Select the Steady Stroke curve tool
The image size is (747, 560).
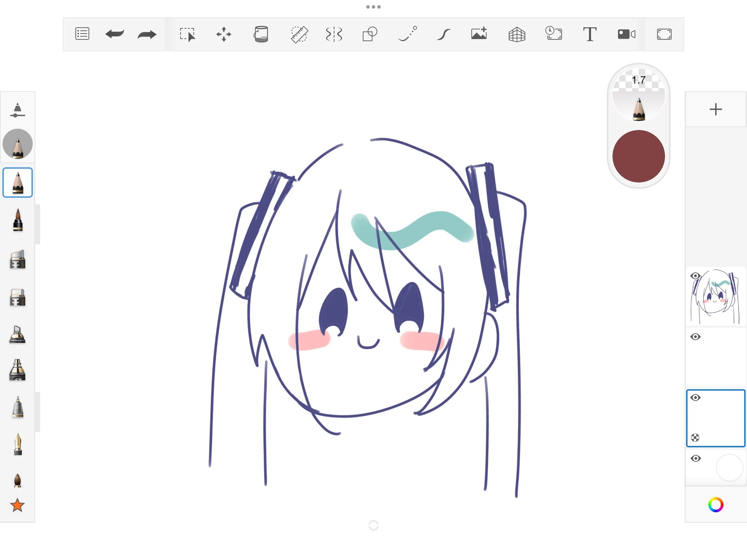click(x=444, y=34)
